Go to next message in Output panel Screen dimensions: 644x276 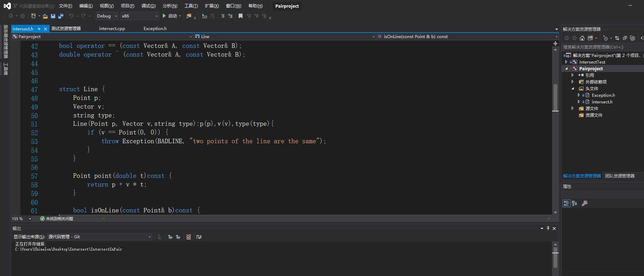[x=178, y=237]
